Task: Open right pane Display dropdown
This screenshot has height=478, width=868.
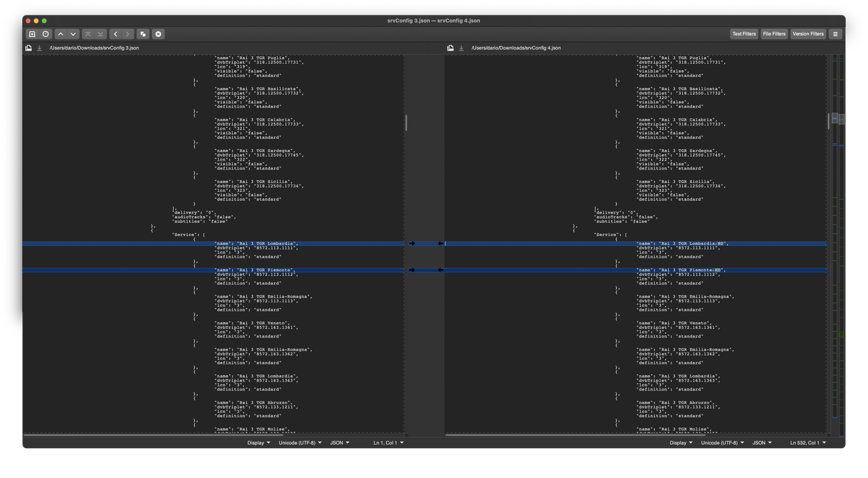Action: tap(681, 443)
